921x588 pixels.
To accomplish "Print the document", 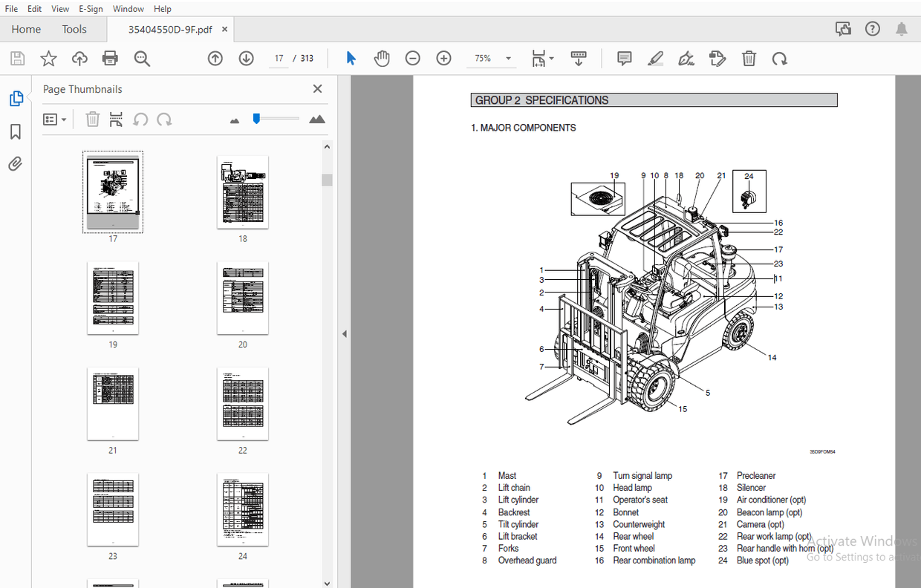I will tap(110, 58).
